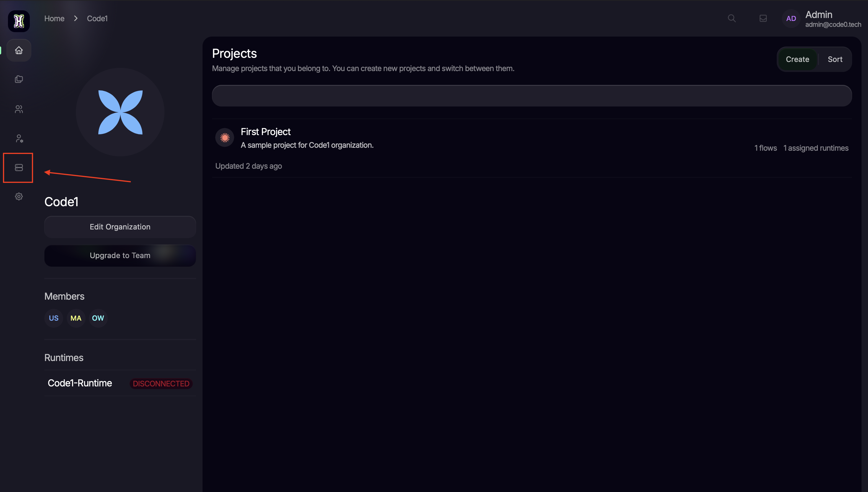Open the Home icon in the sidebar
Image resolution: width=868 pixels, height=492 pixels.
click(x=19, y=50)
